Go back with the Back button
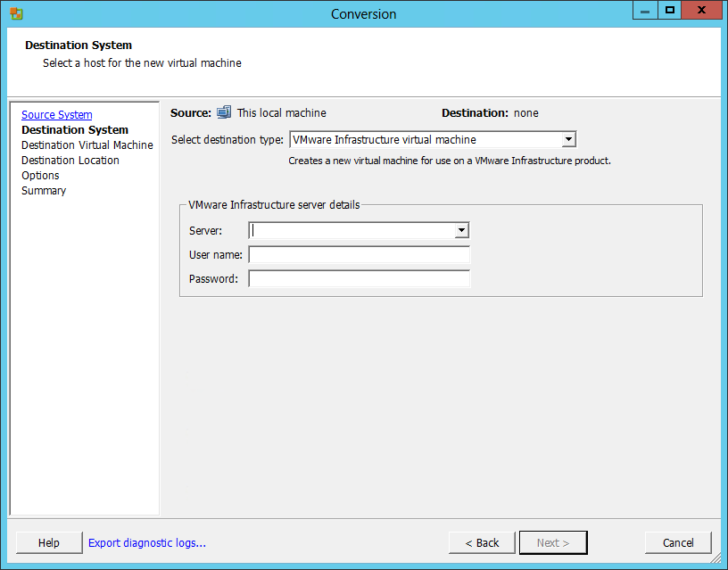728x570 pixels. [x=482, y=542]
